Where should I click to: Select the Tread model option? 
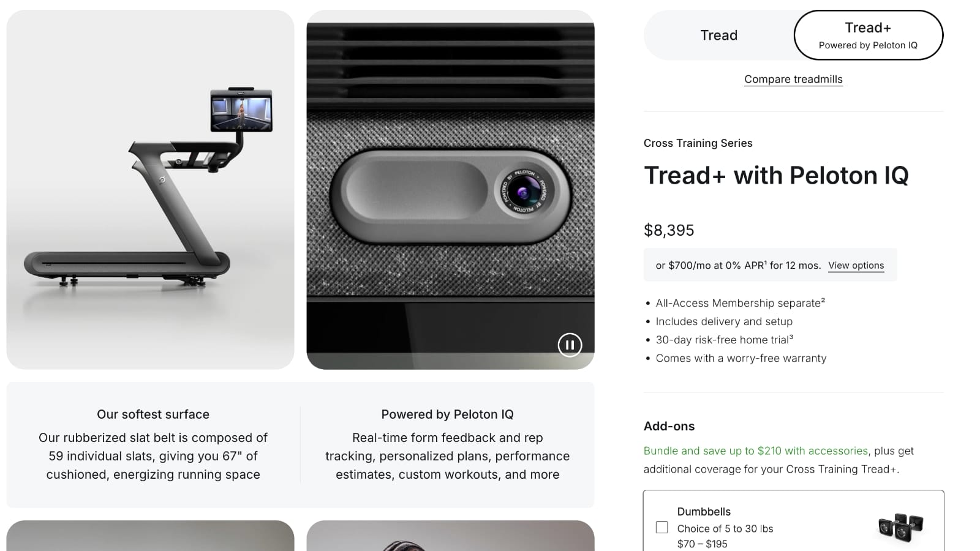pyautogui.click(x=718, y=35)
